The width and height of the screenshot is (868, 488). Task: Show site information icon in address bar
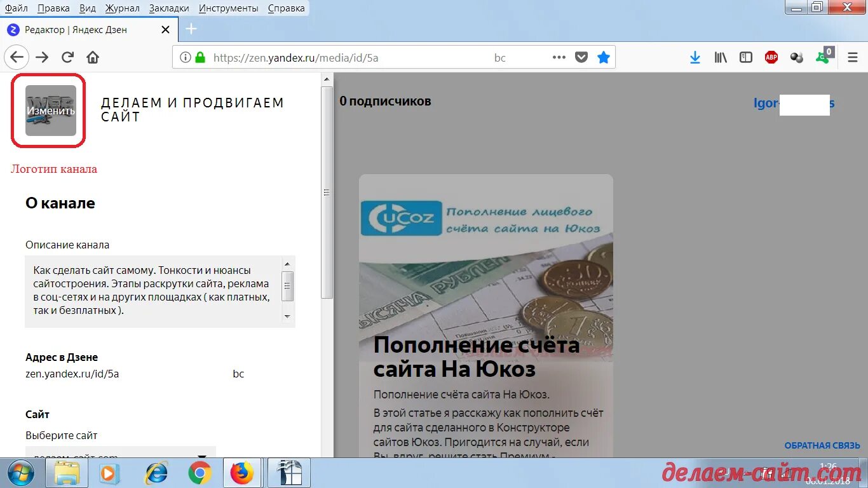[x=185, y=57]
